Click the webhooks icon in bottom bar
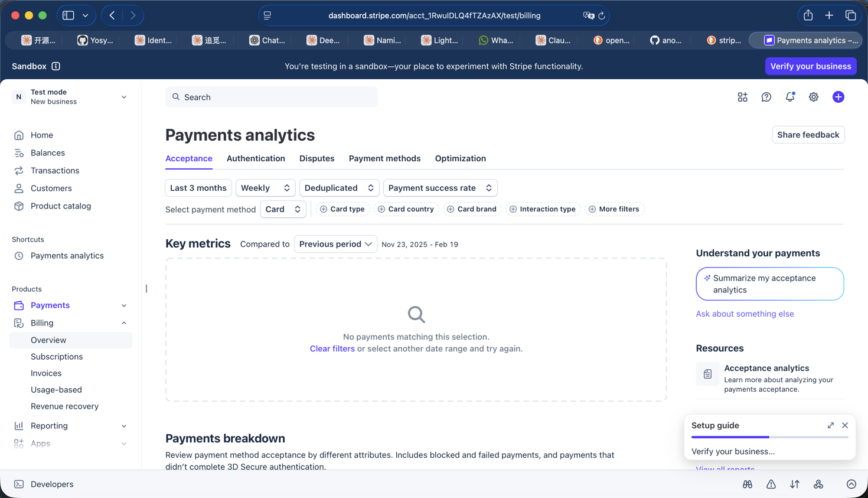868x498 pixels. (818, 484)
